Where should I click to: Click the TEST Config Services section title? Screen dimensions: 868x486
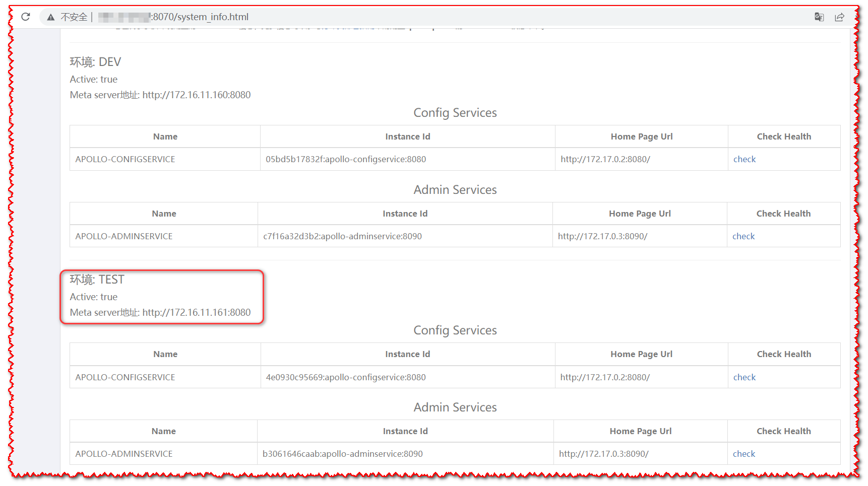[x=455, y=330]
